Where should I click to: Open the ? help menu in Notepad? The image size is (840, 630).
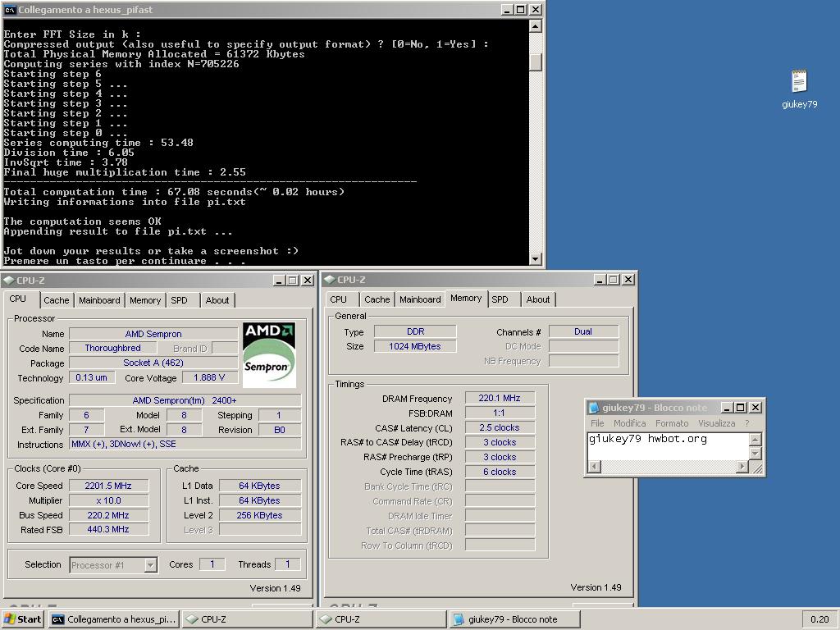pos(746,423)
